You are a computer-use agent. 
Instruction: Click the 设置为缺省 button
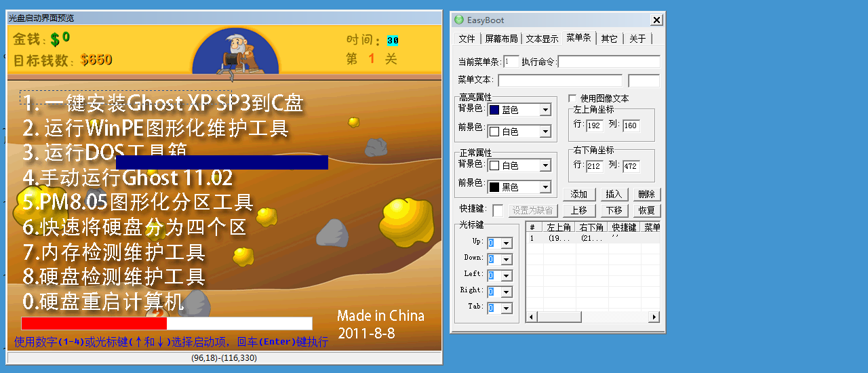532,211
